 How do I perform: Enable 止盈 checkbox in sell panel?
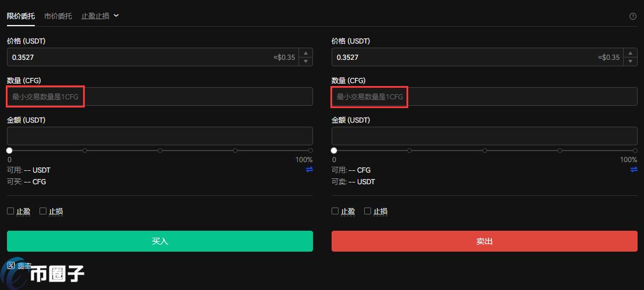(335, 211)
